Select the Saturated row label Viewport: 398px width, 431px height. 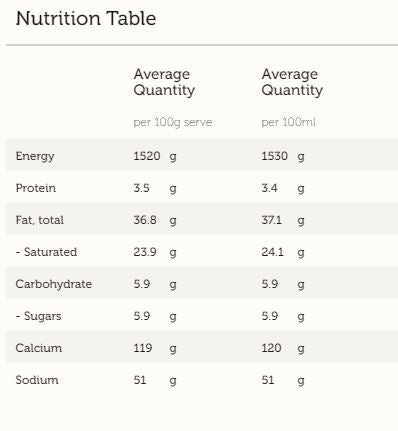46,252
